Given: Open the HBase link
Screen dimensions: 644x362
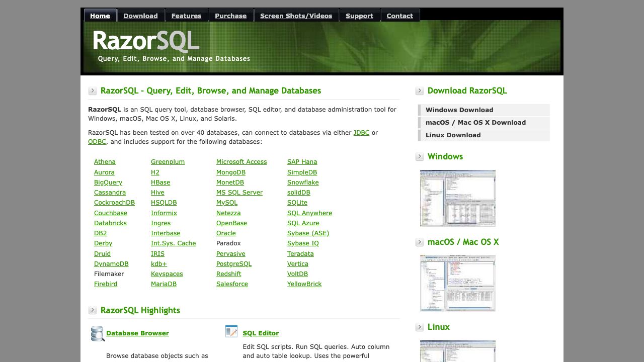Looking at the screenshot, I should (x=160, y=183).
